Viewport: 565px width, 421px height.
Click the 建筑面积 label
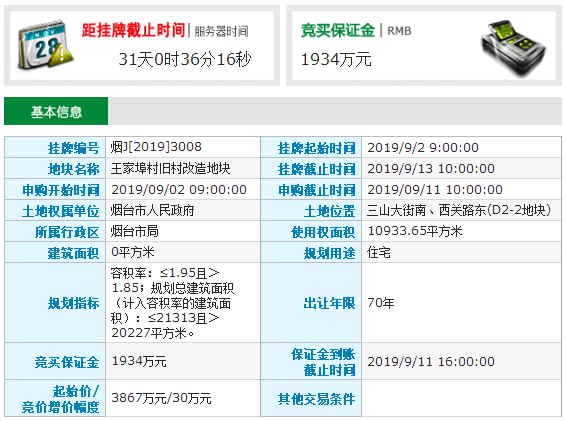(x=73, y=253)
